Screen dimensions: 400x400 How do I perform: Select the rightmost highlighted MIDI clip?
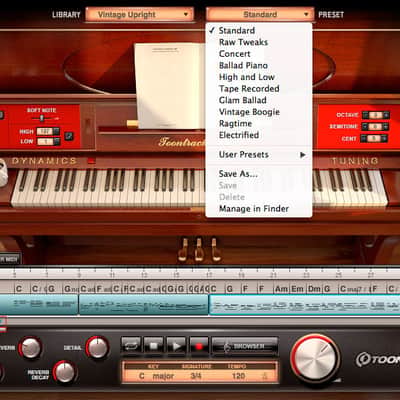click(x=304, y=305)
